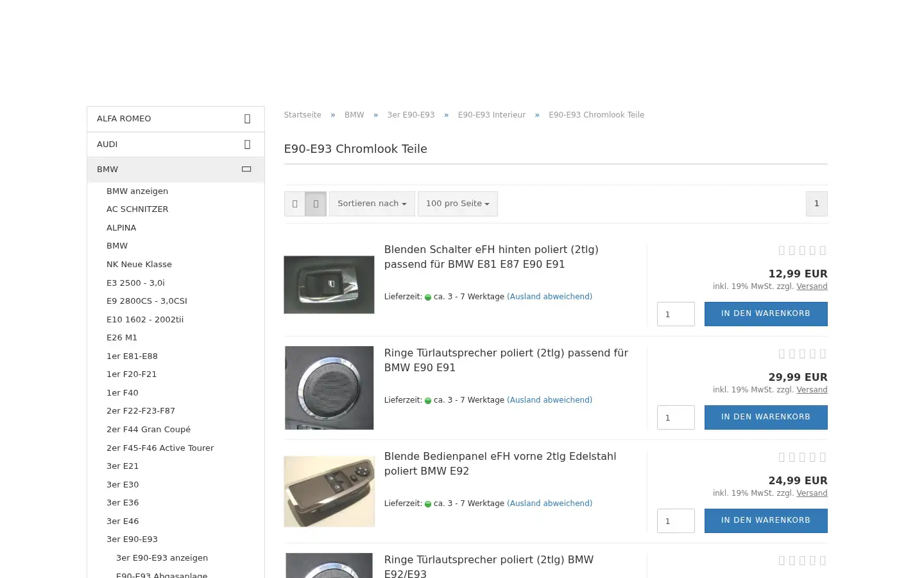Open Ringe Türlautsprecher BMW E90 E91 title

click(x=506, y=360)
